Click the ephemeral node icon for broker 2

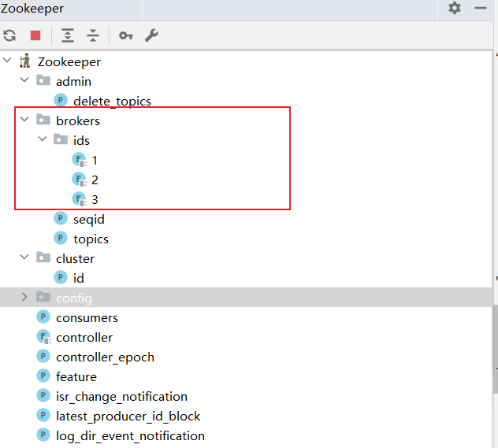click(x=79, y=180)
